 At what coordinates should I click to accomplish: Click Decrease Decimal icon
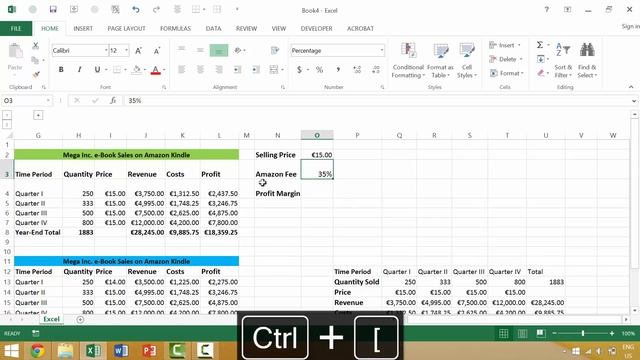click(x=376, y=70)
